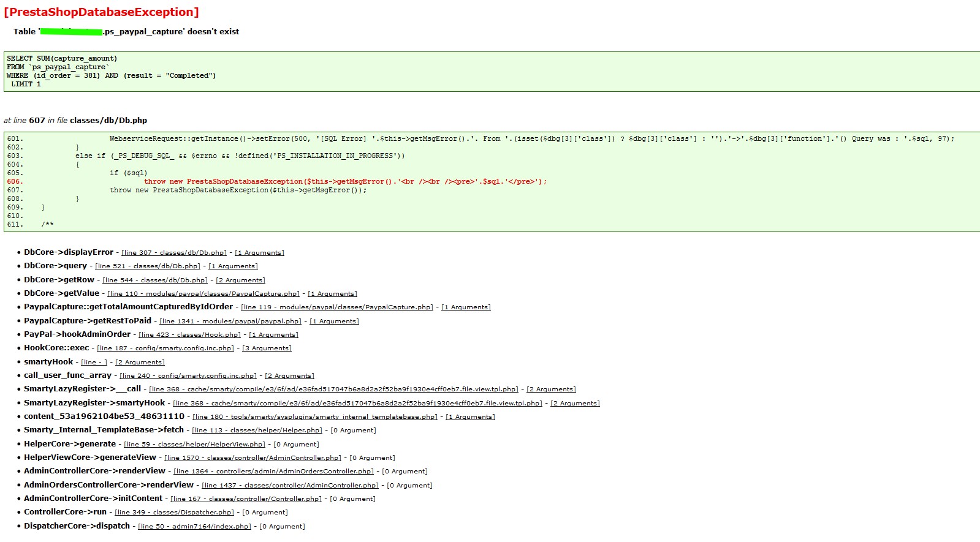The width and height of the screenshot is (980, 542).
Task: Show '3 Arguments' for HookCore::exec
Action: [267, 348]
